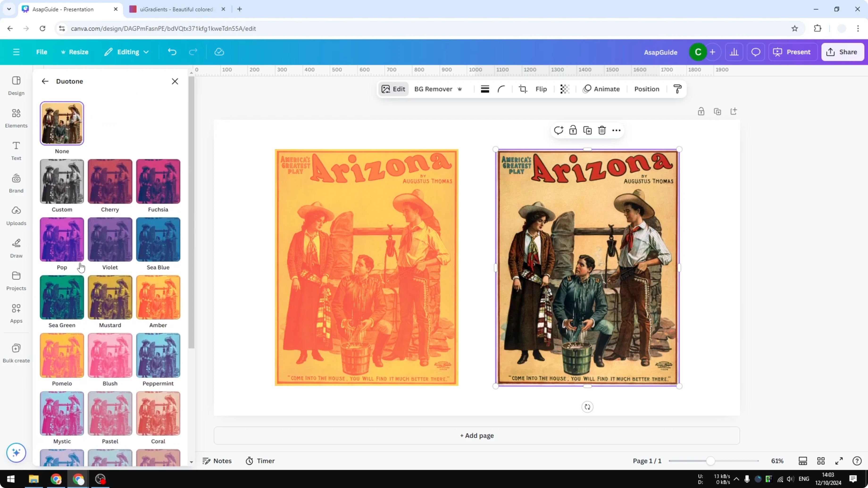Undo the last action
This screenshot has height=488, width=868.
pos(172,52)
